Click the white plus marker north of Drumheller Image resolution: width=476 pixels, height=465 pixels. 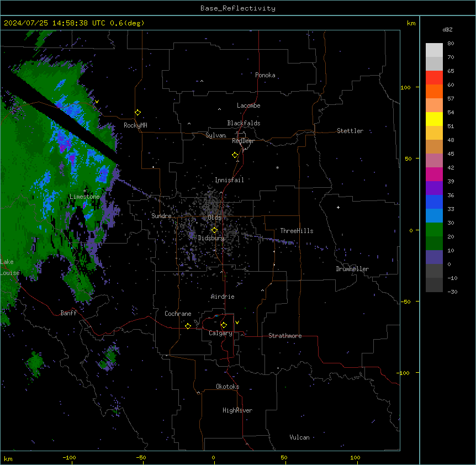click(338, 207)
